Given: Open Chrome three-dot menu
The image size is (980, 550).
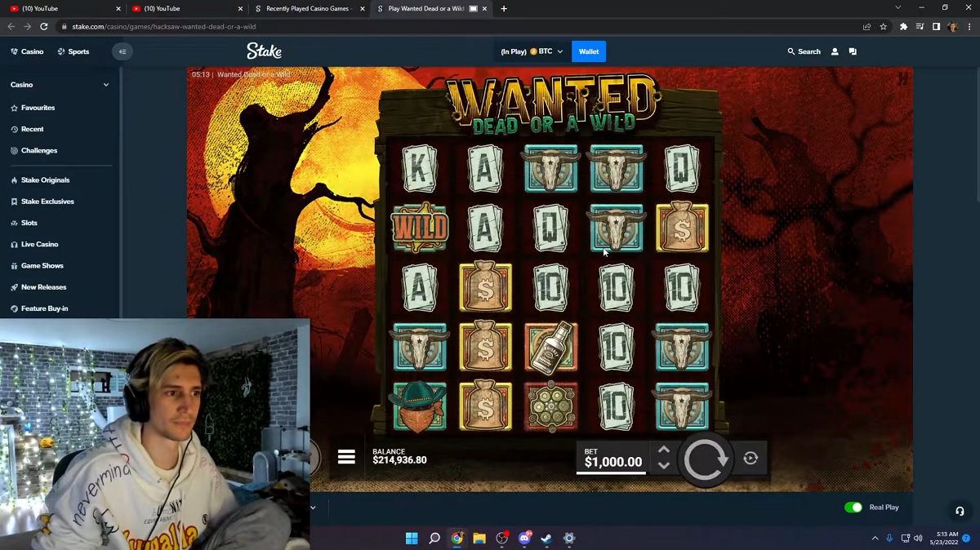Looking at the screenshot, I should [x=969, y=27].
